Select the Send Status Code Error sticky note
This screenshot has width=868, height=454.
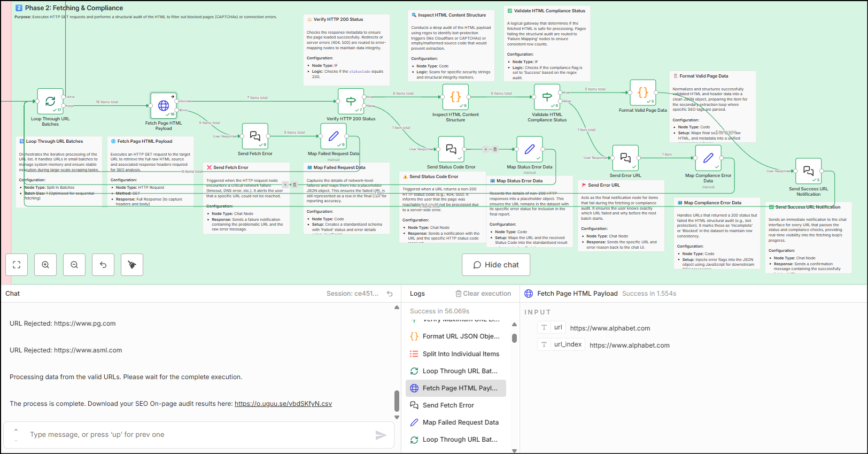click(x=442, y=207)
